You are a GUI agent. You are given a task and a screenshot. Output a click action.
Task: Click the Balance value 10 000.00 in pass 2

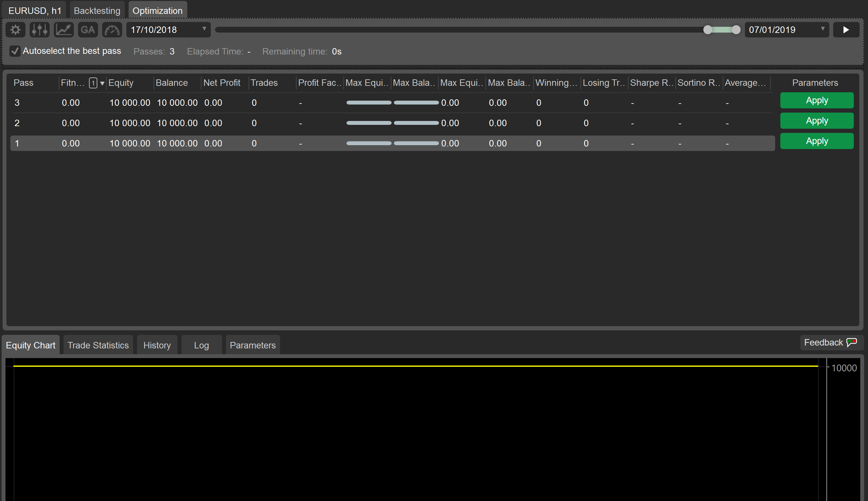177,123
